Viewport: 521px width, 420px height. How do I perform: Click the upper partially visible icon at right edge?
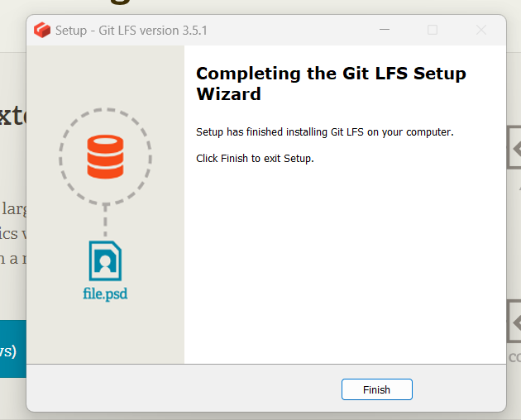click(x=514, y=148)
